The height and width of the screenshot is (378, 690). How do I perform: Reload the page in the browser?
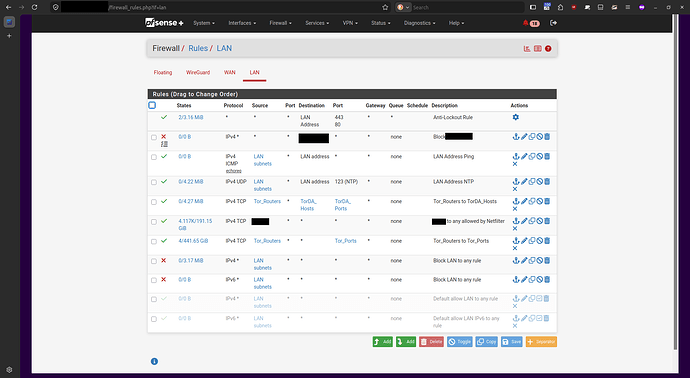(x=34, y=7)
